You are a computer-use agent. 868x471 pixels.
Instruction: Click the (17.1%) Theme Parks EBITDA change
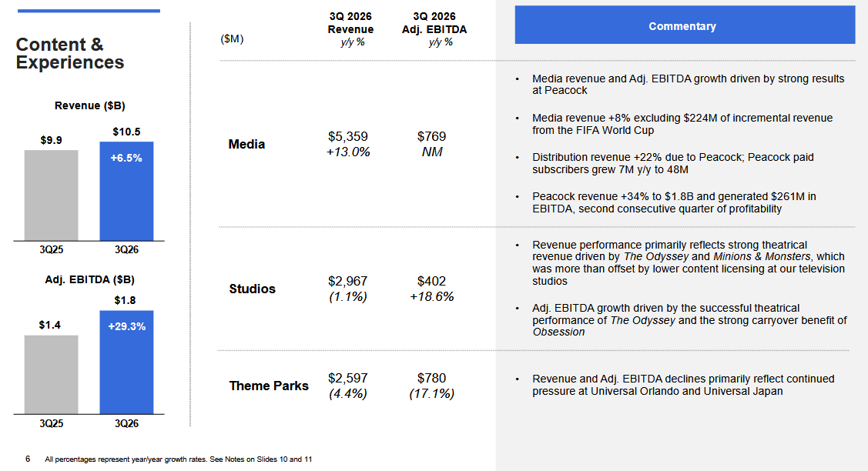(432, 393)
